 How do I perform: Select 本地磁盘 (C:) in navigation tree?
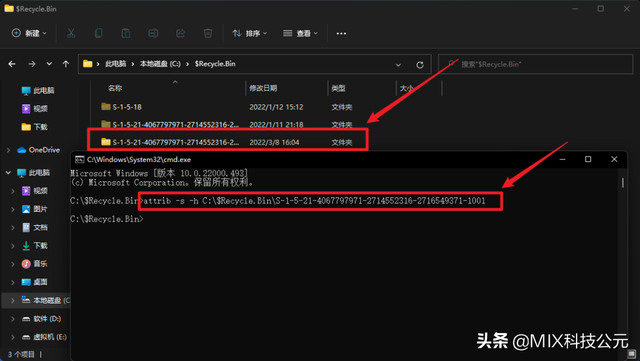click(x=45, y=300)
